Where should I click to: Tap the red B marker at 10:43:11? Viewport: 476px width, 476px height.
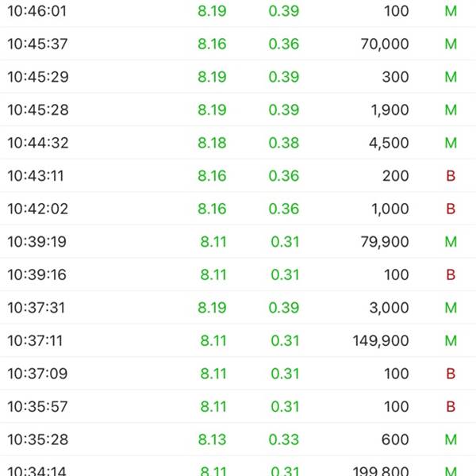pos(451,176)
